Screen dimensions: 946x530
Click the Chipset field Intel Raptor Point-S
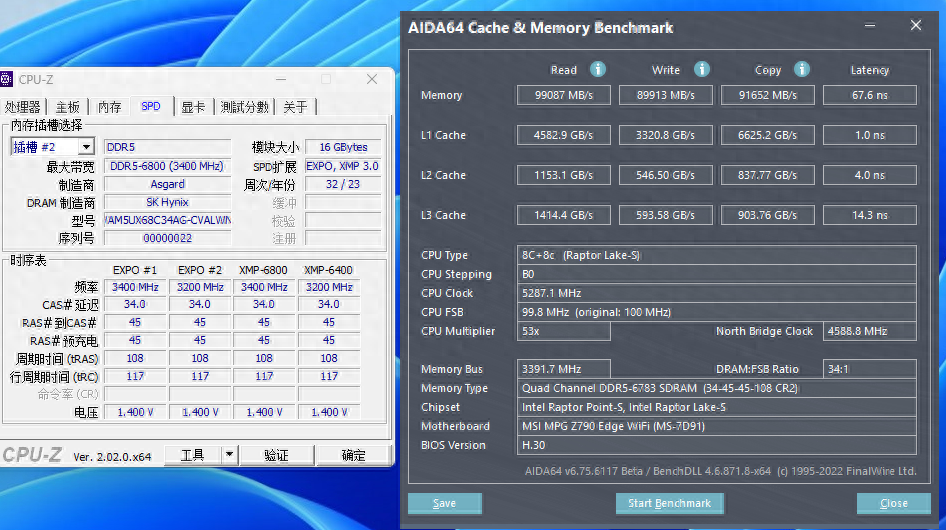point(717,407)
